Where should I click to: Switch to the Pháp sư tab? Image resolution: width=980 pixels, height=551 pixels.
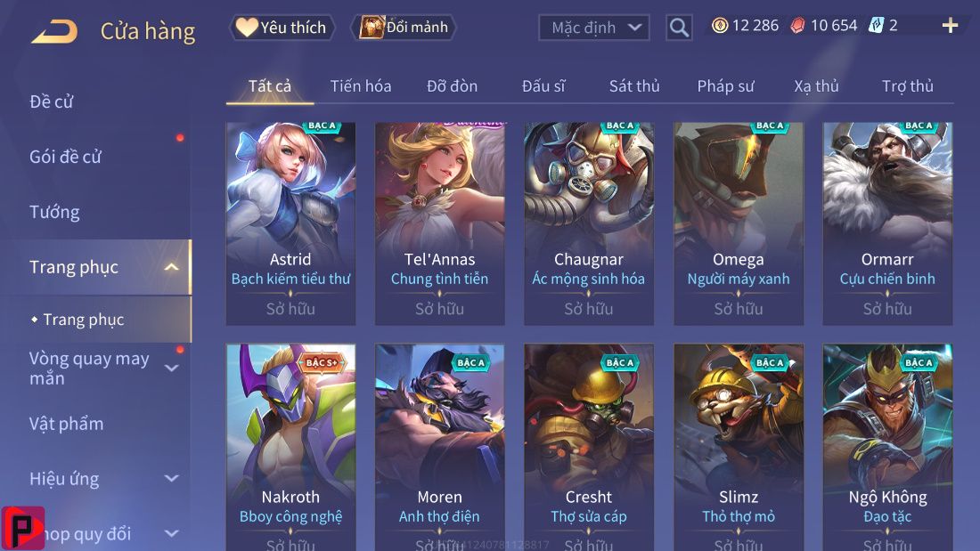pos(725,86)
